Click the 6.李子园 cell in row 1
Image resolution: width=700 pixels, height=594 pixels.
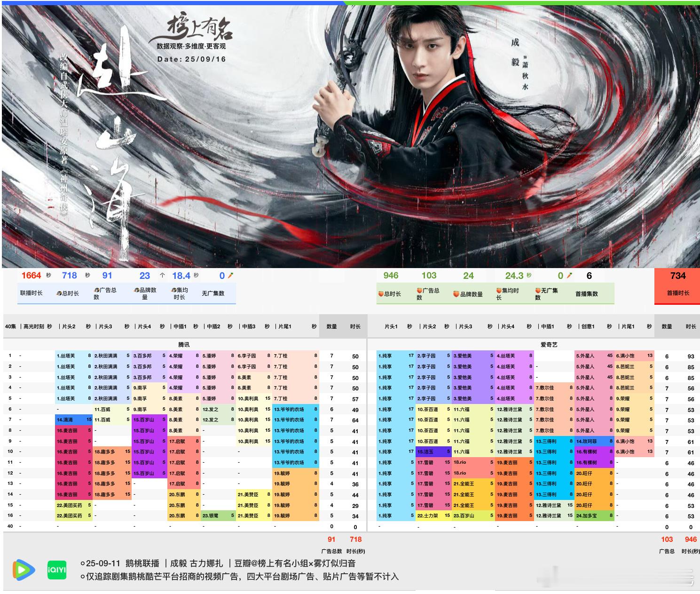(x=254, y=356)
